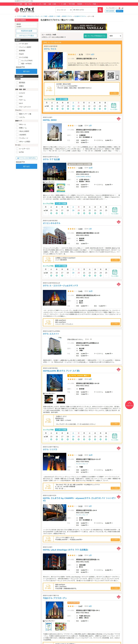Click the red emblem icon on HOTEL ZERO card
Viewport: 138px width, 644px height.
click(x=119, y=118)
